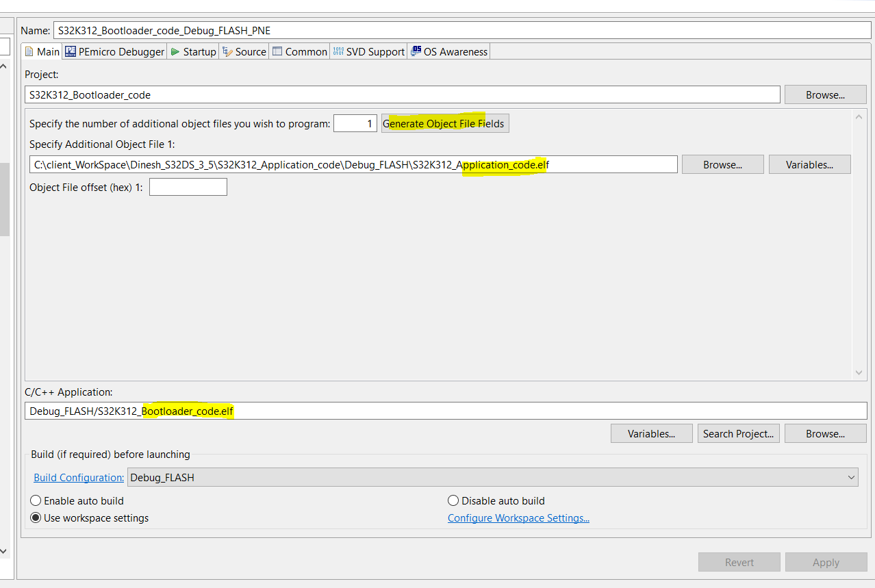875x588 pixels.
Task: Select Enable auto build
Action: pyautogui.click(x=36, y=500)
